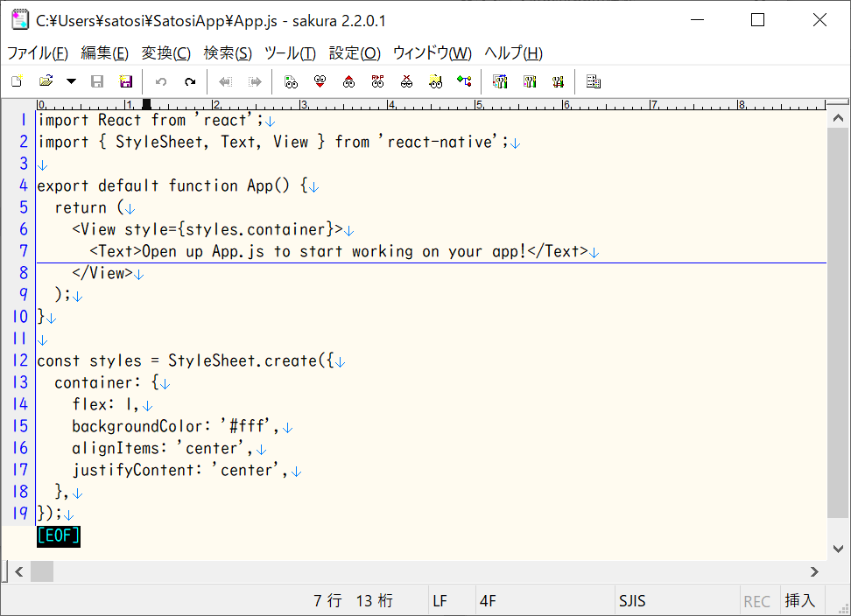Toggle 挿入 insert mode in status bar
This screenshot has height=616, width=851.
click(800, 600)
